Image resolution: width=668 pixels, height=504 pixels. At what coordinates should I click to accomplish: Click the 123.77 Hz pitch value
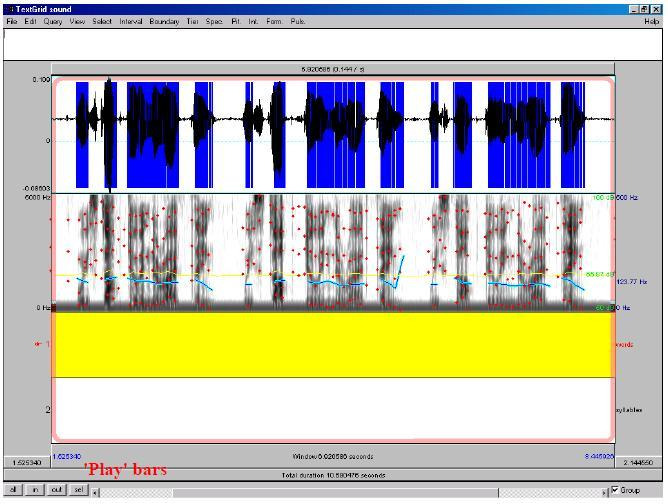click(632, 281)
